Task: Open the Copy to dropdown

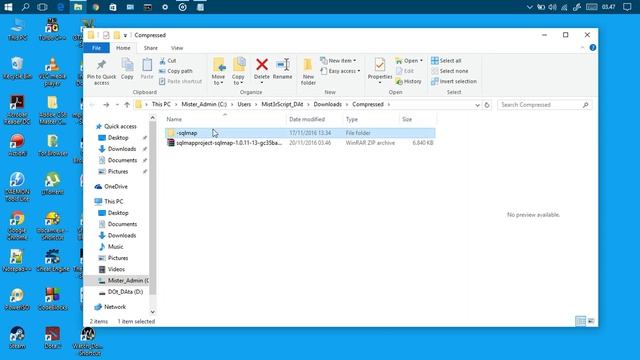Action: coord(238,71)
